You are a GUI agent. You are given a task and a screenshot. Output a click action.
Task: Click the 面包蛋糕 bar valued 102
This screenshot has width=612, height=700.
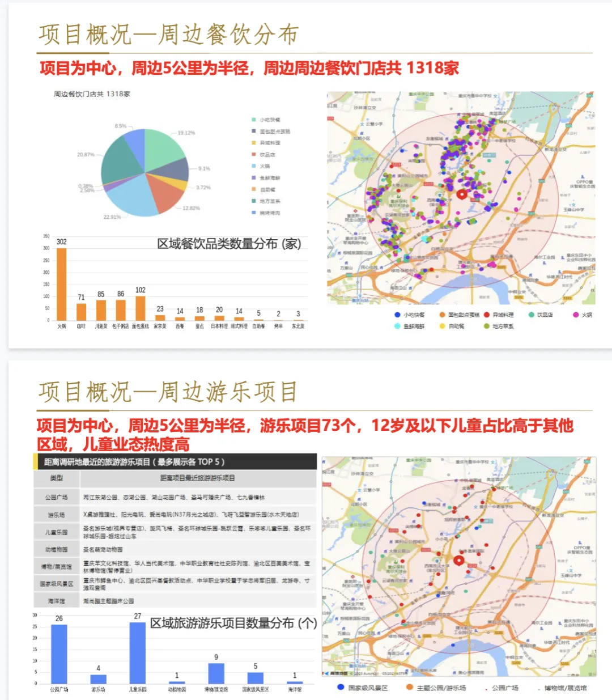(141, 308)
